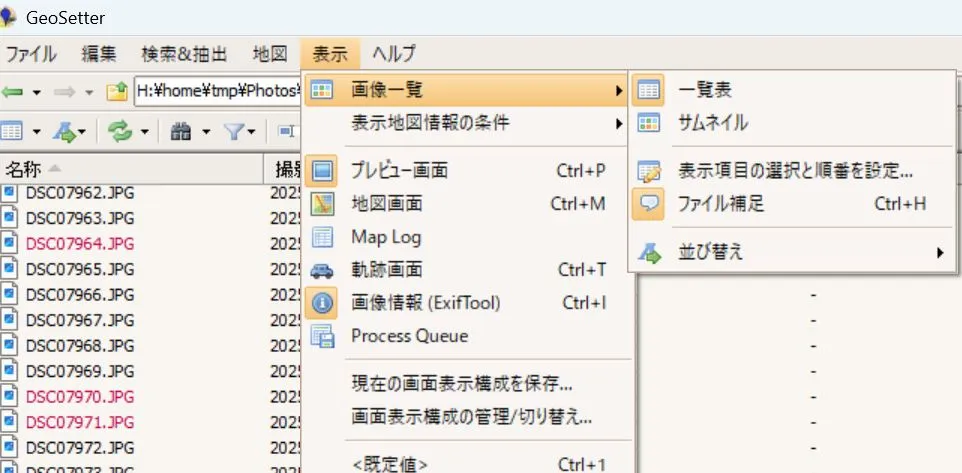The image size is (962, 473).
Task: Select file DSC07964.JPG in the list
Action: click(79, 243)
